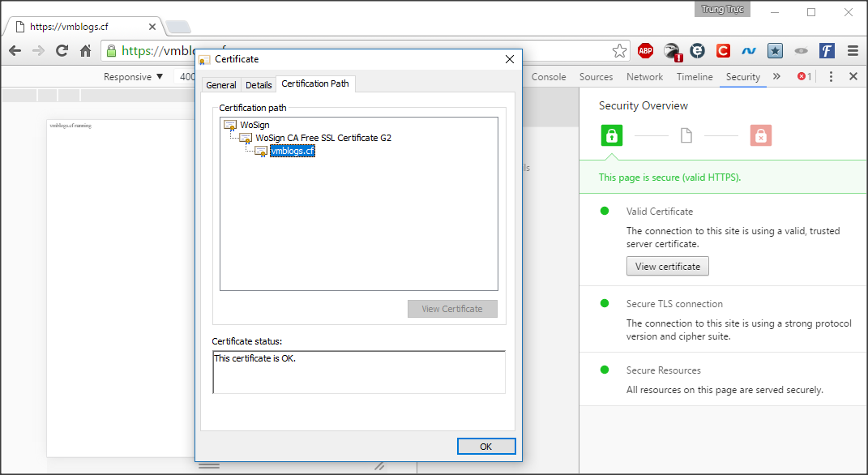Click OK to close Certificate dialog

[x=485, y=447]
